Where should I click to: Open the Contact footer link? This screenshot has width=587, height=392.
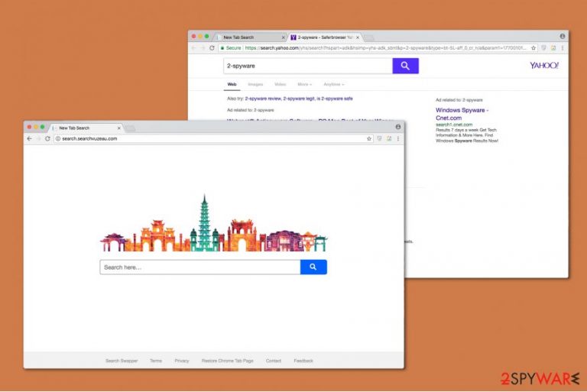pyautogui.click(x=274, y=361)
